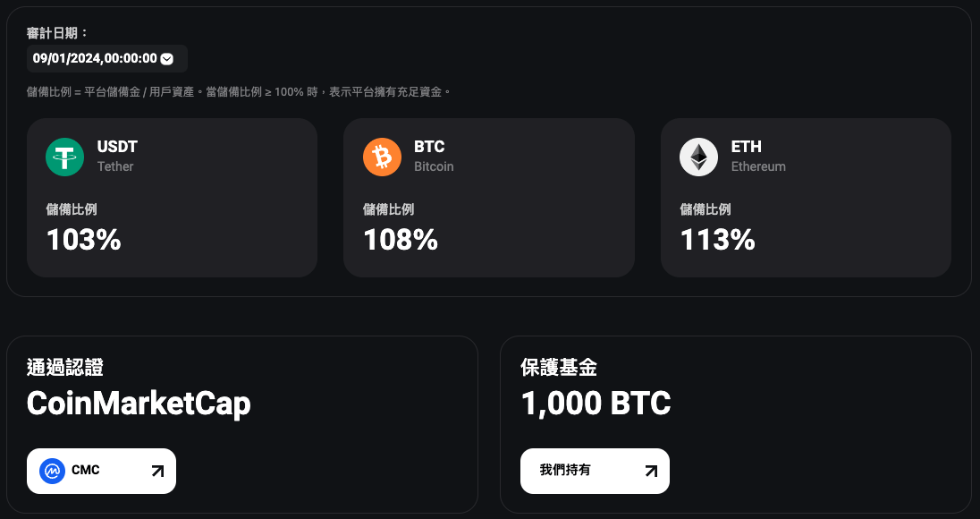Select the USDT reserve ratio card
This screenshot has height=519, width=980.
(x=172, y=198)
